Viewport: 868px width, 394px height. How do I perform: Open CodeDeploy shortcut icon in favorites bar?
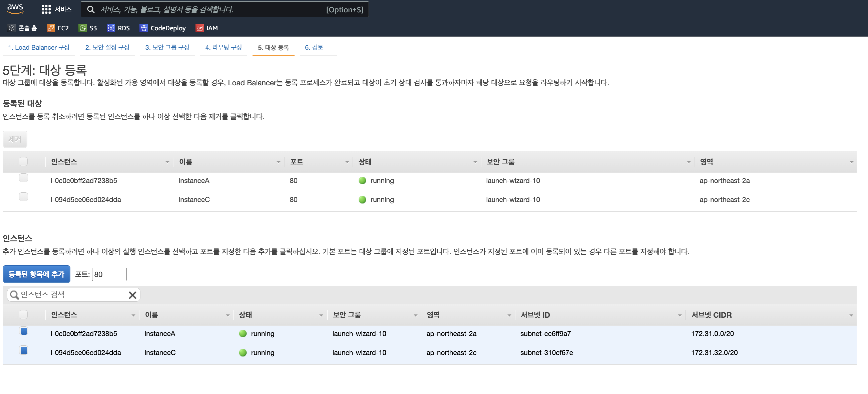(x=143, y=28)
